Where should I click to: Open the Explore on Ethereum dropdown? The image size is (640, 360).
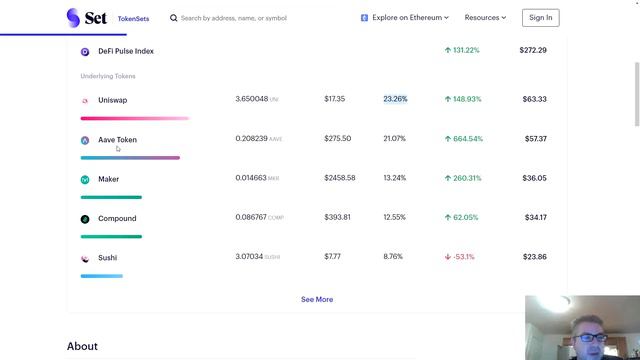(x=405, y=18)
